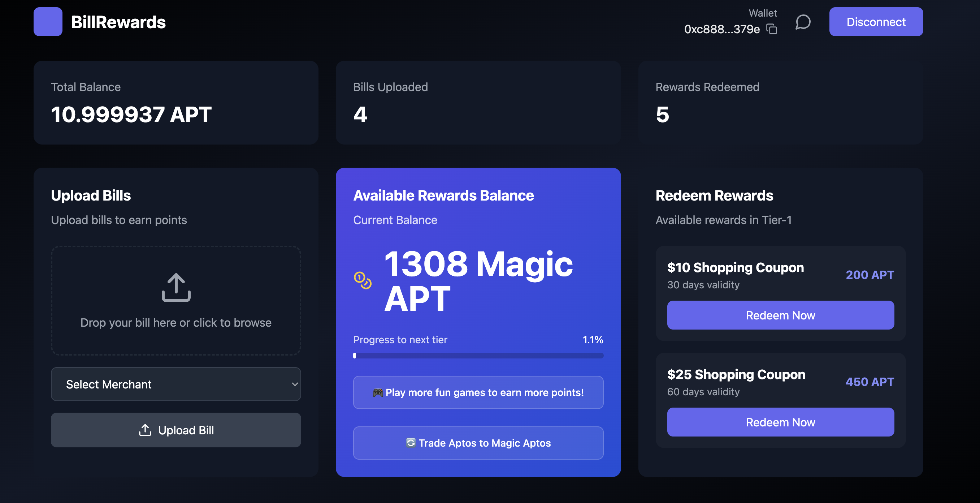Copy the wallet address using the copy icon

tap(772, 29)
